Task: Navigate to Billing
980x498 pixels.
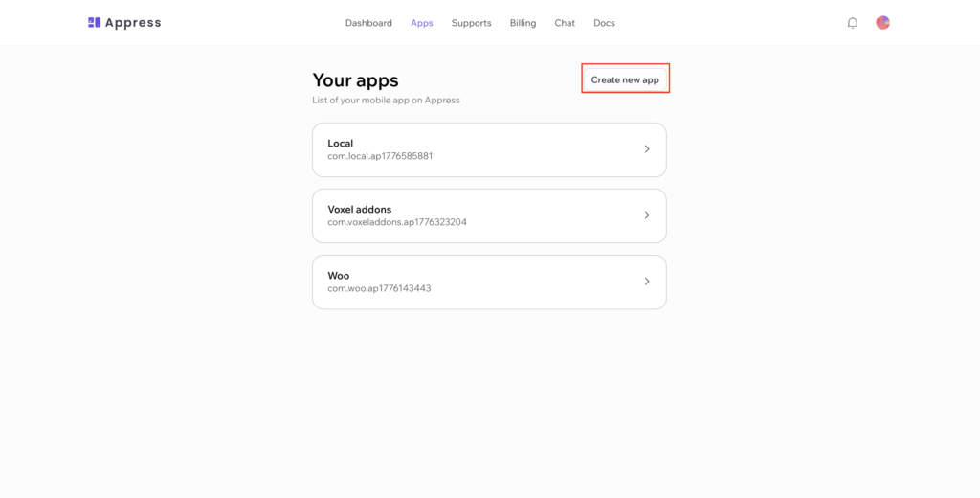Action: 523,23
